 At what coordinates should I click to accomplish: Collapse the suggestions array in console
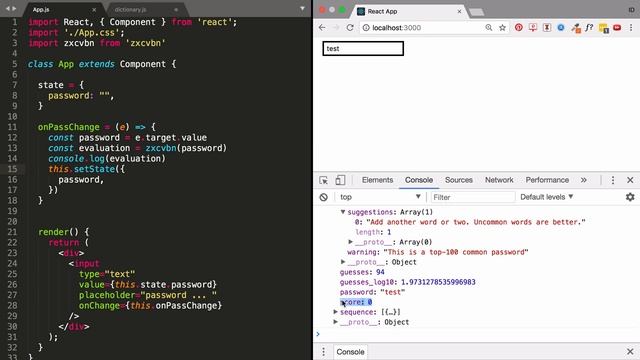[343, 212]
